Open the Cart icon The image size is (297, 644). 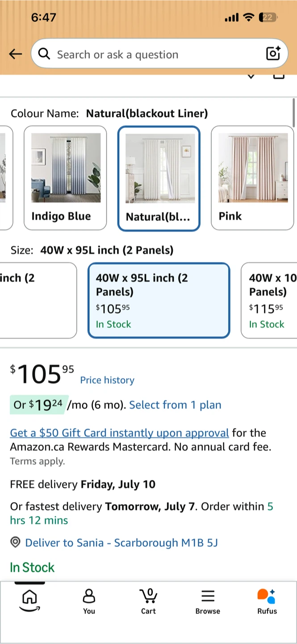(148, 602)
